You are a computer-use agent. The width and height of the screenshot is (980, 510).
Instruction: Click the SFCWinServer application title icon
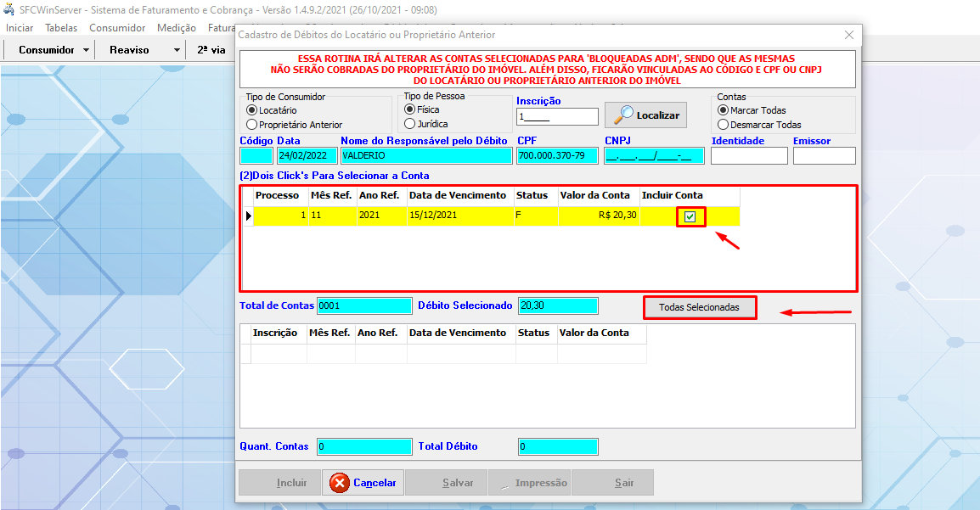pos(9,10)
